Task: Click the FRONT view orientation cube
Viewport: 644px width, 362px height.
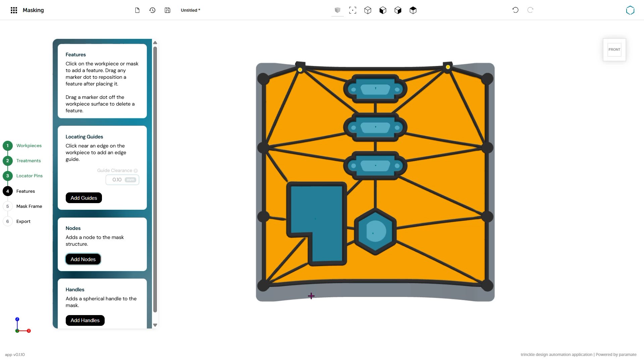Action: click(x=614, y=50)
